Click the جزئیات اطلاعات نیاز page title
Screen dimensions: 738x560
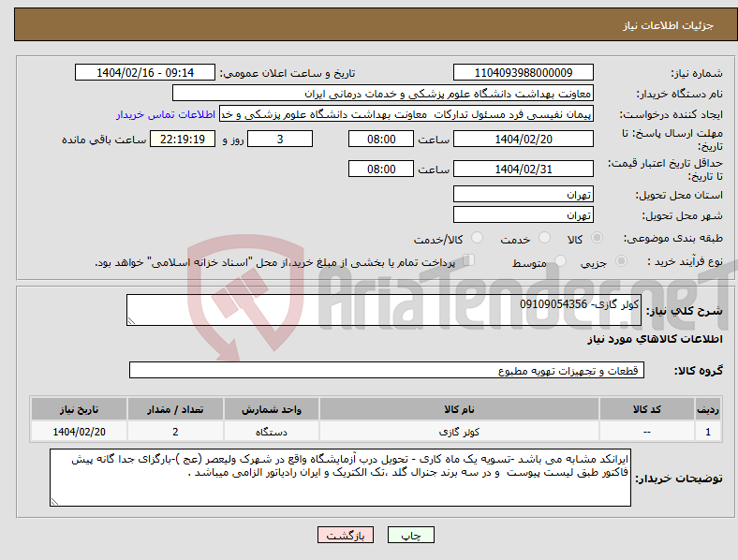click(668, 25)
